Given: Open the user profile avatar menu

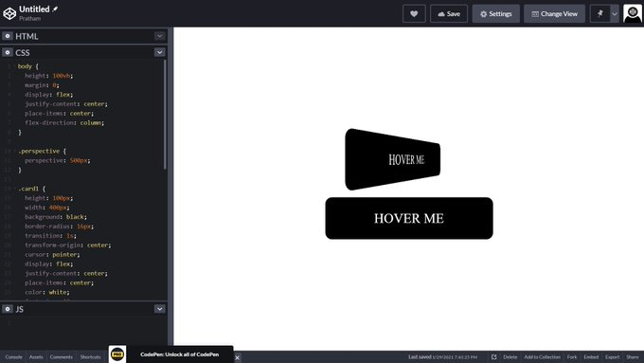Looking at the screenshot, I should pos(633,13).
